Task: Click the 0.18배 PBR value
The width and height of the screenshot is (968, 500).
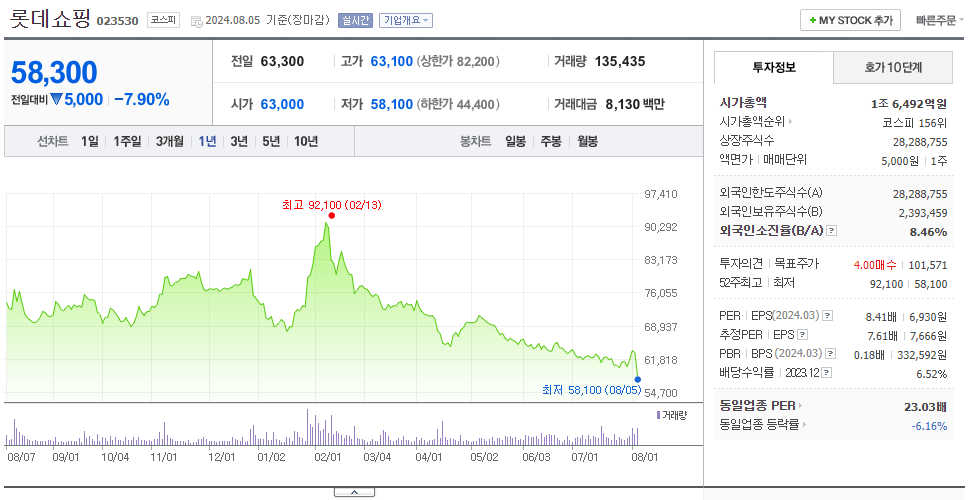Action: pos(870,355)
